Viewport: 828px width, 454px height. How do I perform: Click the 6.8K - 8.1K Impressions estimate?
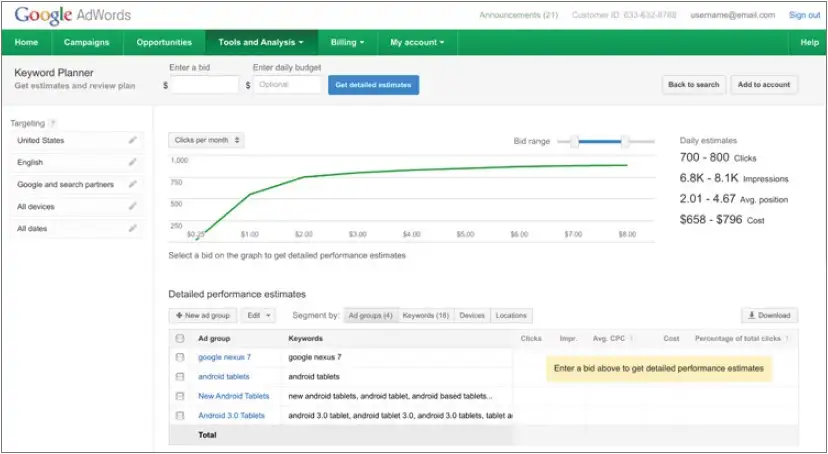(734, 178)
